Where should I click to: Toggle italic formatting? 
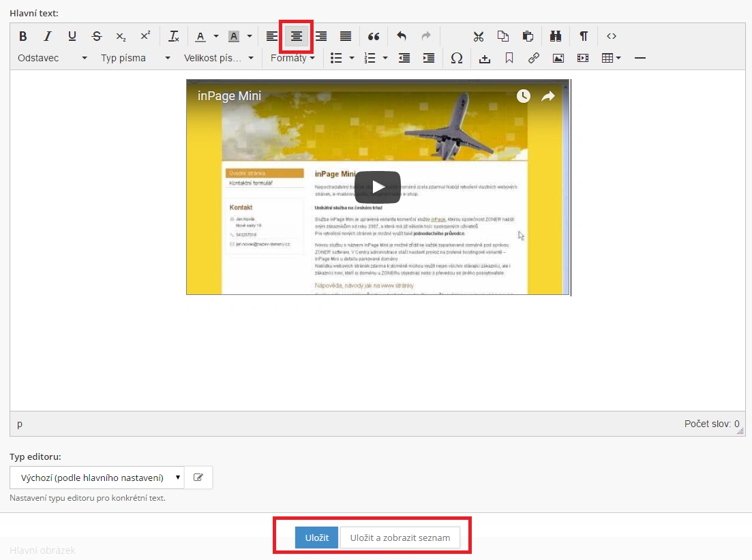click(48, 36)
